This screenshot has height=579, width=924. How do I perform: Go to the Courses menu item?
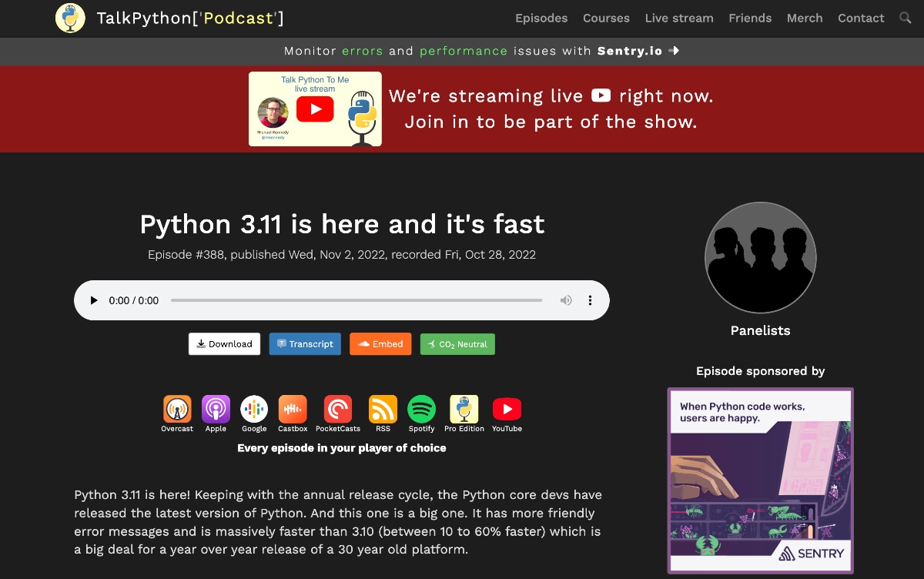pyautogui.click(x=606, y=18)
